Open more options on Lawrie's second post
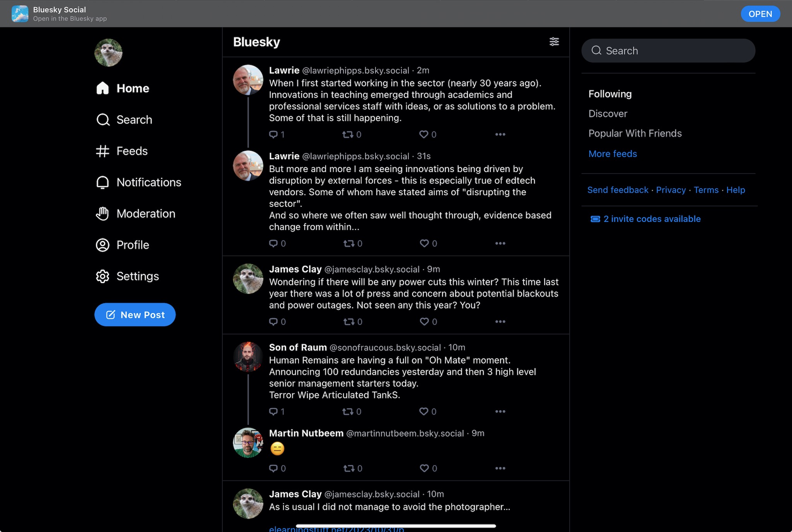 coord(500,244)
